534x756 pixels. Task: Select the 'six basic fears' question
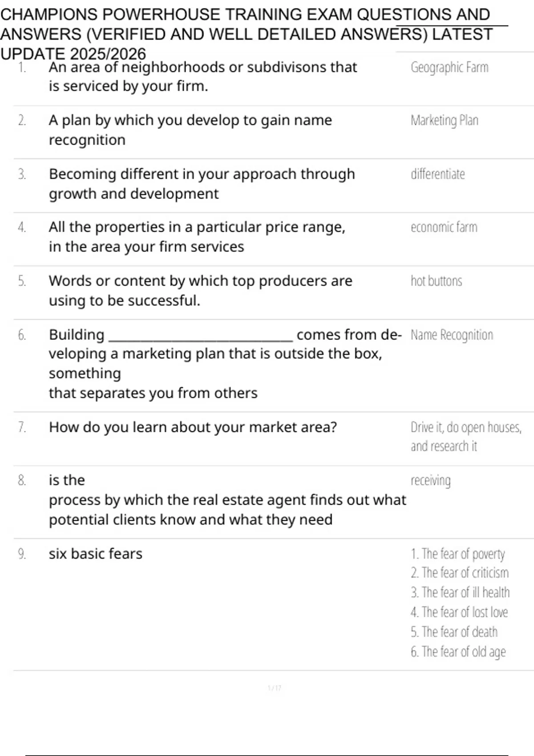[x=96, y=554]
